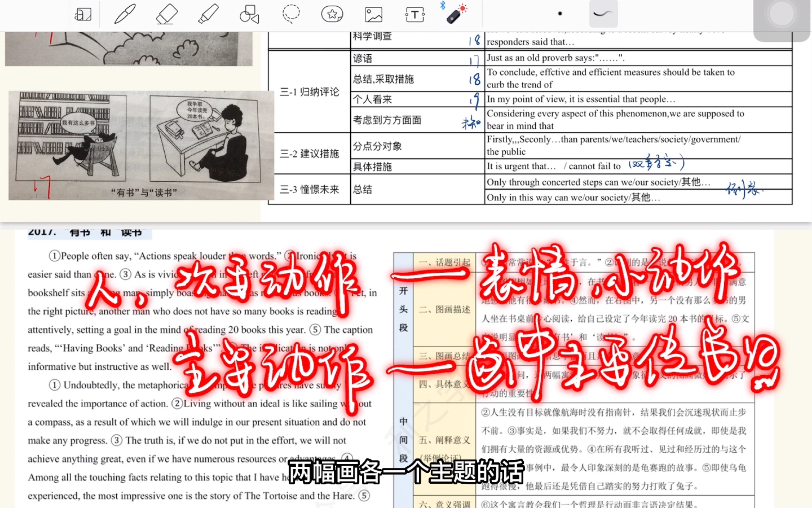Tap the cell '三-2 建议措施'
The image size is (812, 508).
(309, 153)
